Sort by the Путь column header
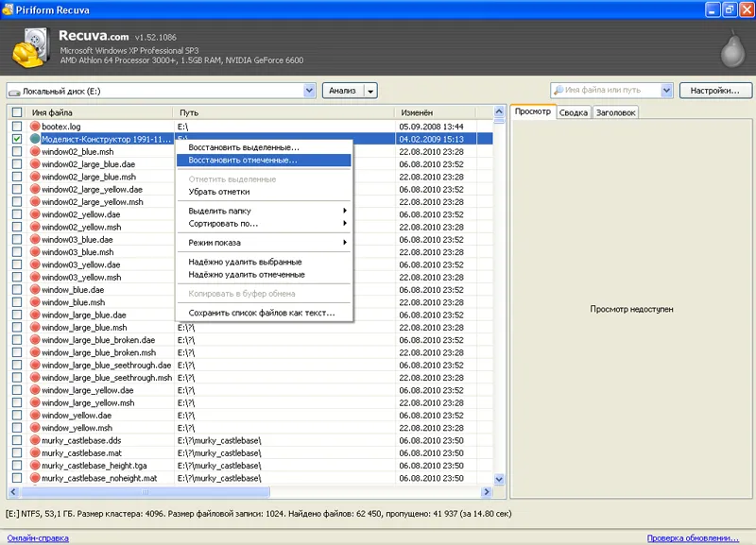 (284, 112)
